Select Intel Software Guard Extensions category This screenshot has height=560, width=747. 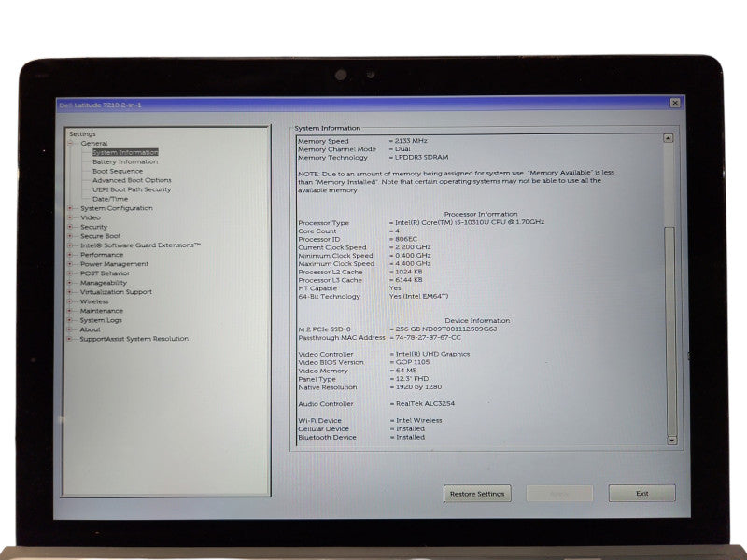tap(141, 245)
